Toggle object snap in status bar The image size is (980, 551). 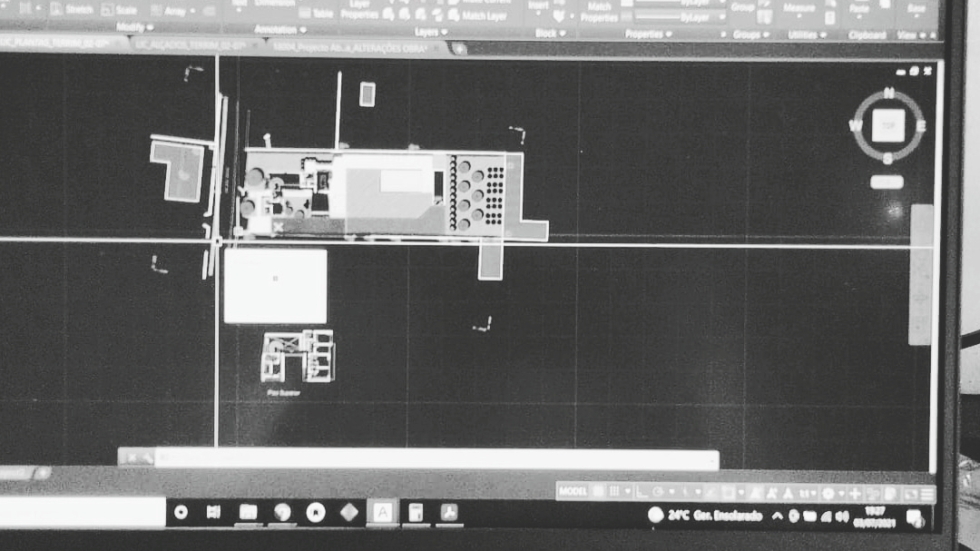728,493
